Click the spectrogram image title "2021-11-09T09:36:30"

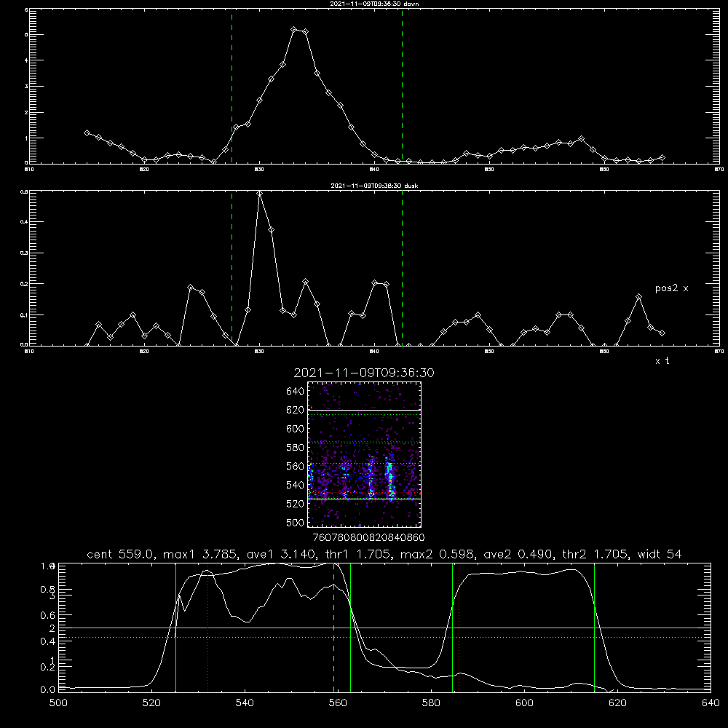pos(364,373)
